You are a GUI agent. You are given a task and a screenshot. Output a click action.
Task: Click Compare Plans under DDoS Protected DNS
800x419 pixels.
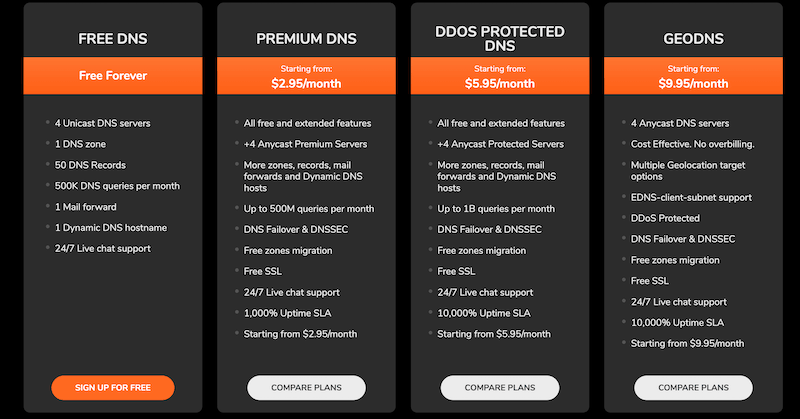(x=499, y=387)
